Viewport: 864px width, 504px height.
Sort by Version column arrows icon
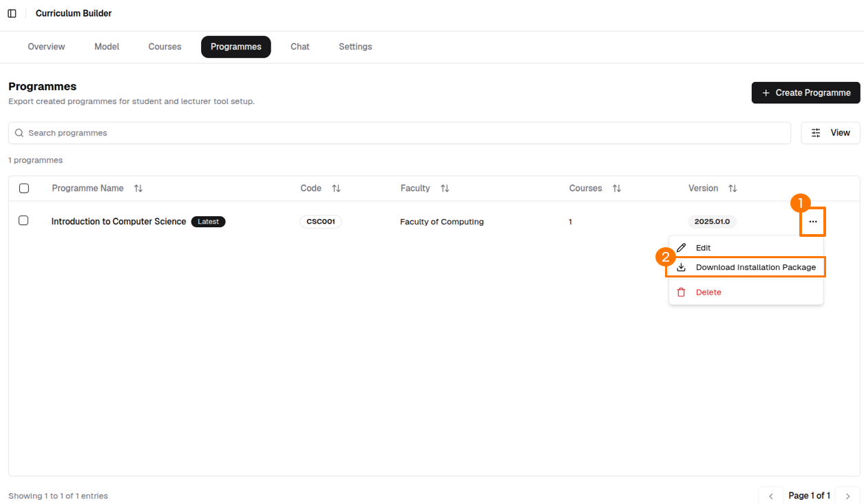[733, 189]
